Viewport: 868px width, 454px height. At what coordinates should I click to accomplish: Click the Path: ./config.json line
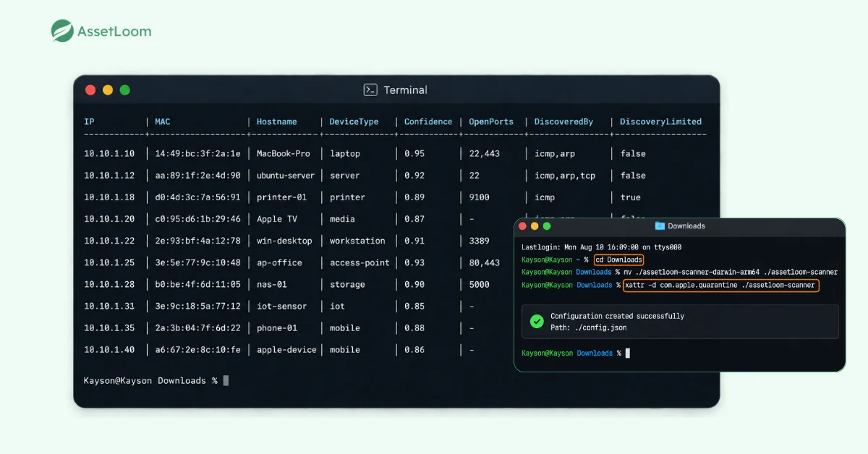(588, 327)
